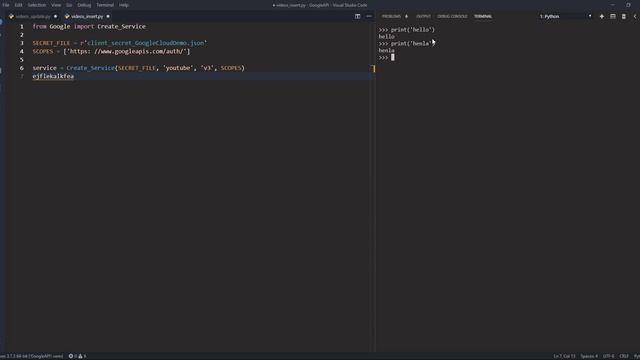Open the Help menu
This screenshot has width=640, height=360.
click(x=124, y=5)
